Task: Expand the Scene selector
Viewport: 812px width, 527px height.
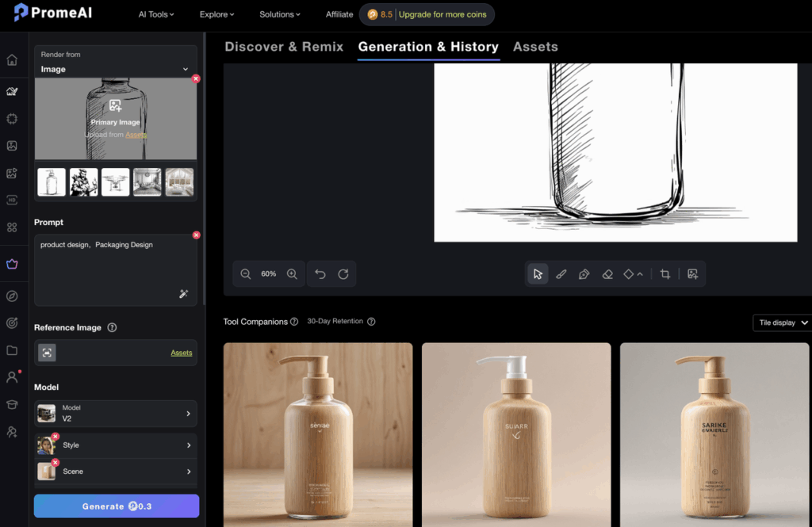Action: 116,471
